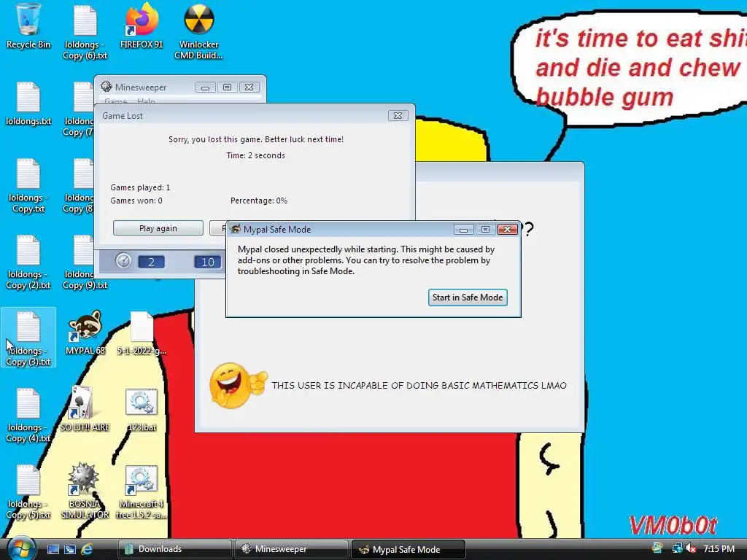This screenshot has height=560, width=747.
Task: Open the Minecraft 4 free 1.5.2 shortcut
Action: pyautogui.click(x=142, y=491)
